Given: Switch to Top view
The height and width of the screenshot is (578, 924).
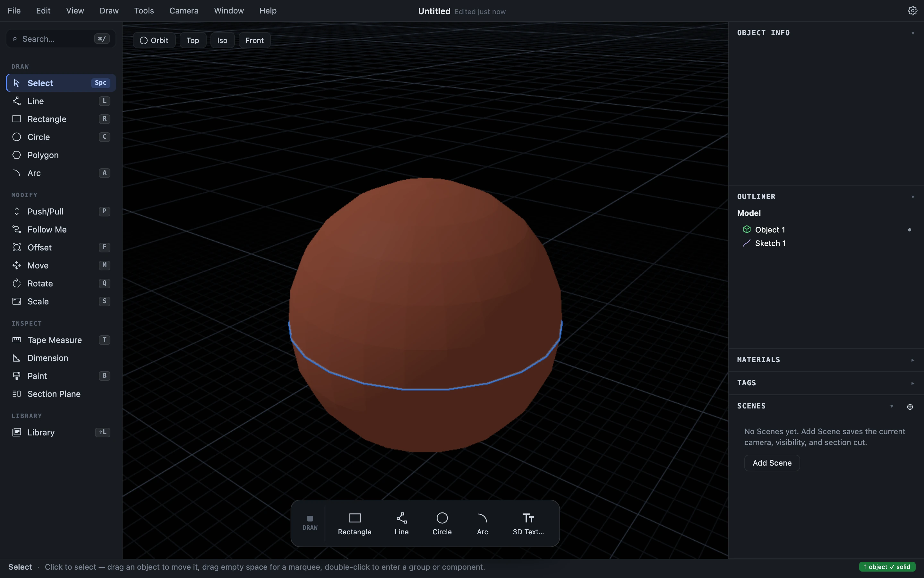Looking at the screenshot, I should pos(193,40).
